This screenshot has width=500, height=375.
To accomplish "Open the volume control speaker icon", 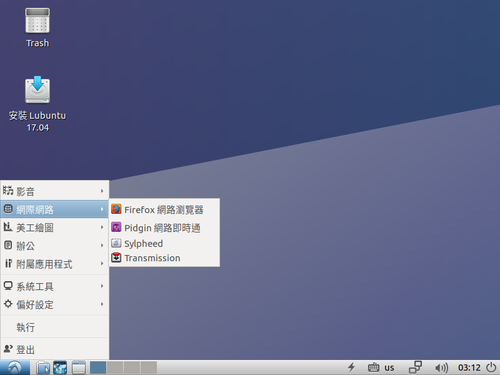I will 442,368.
